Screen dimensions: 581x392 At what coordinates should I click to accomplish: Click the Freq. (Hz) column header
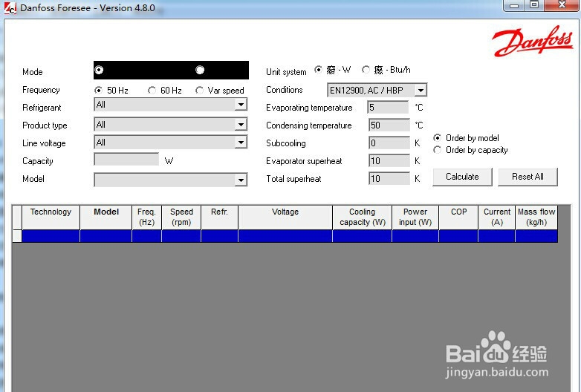(x=146, y=218)
